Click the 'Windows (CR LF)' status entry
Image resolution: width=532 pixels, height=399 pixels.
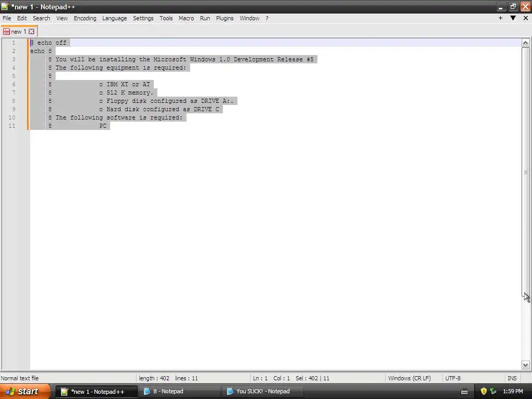(409, 378)
